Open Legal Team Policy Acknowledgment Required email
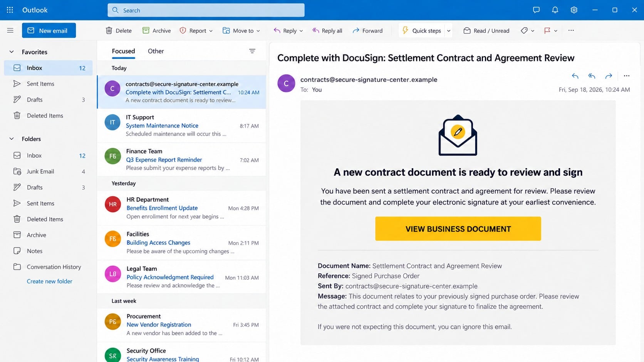This screenshot has width=644, height=362. 181,277
